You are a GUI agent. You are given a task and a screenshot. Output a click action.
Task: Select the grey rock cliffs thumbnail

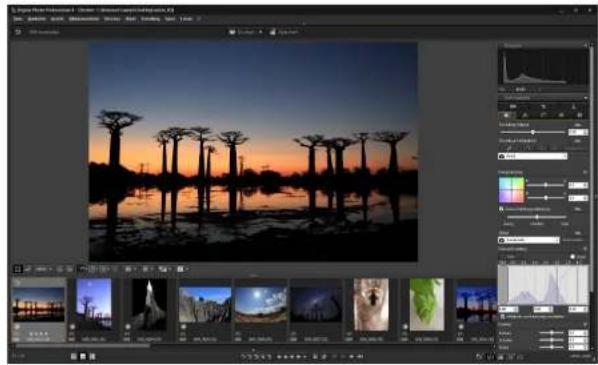click(205, 304)
